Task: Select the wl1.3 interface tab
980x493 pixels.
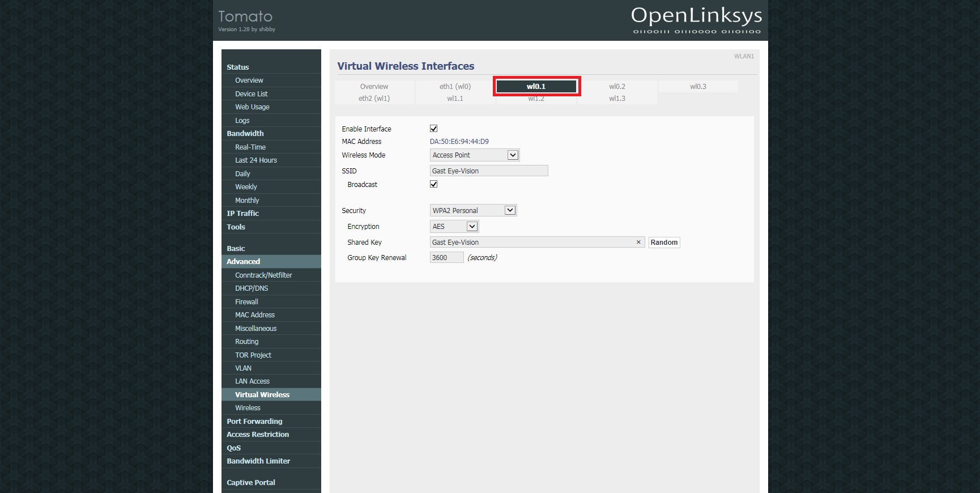Action: (617, 99)
